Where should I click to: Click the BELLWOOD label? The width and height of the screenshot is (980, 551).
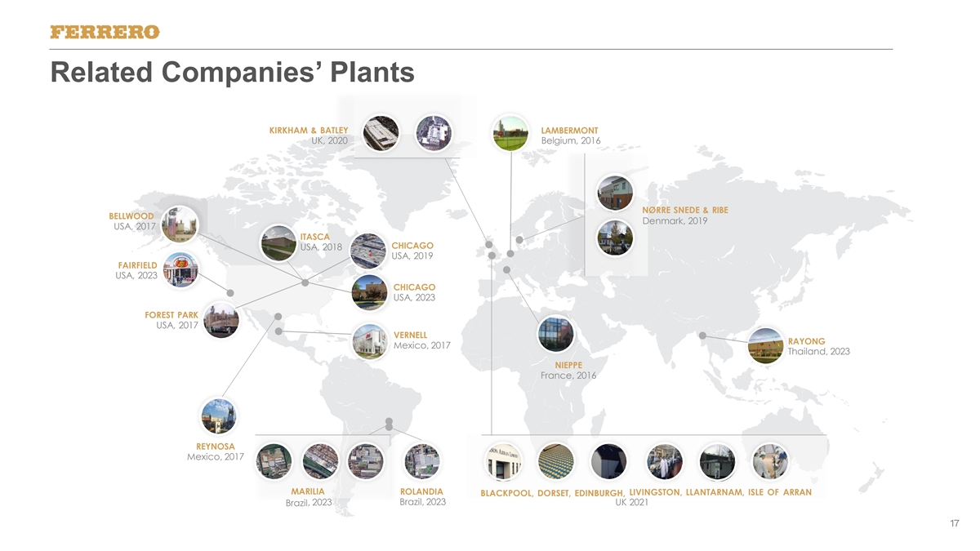[131, 216]
